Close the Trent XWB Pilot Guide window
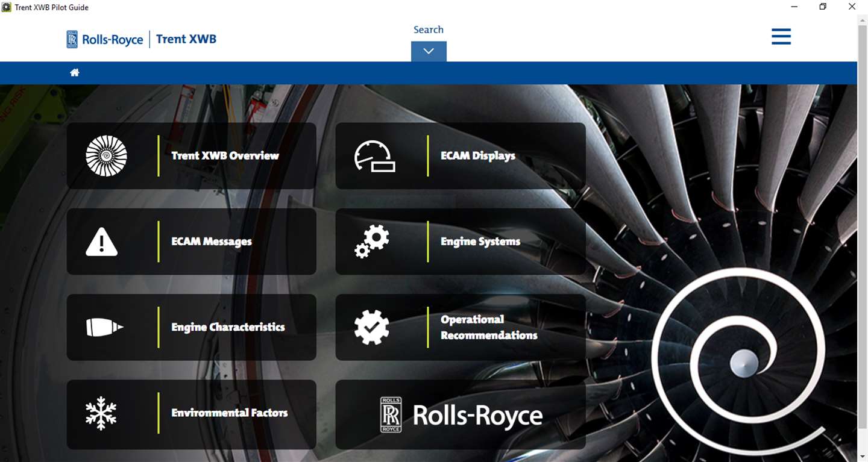Screen dimensions: 868x462 point(852,7)
